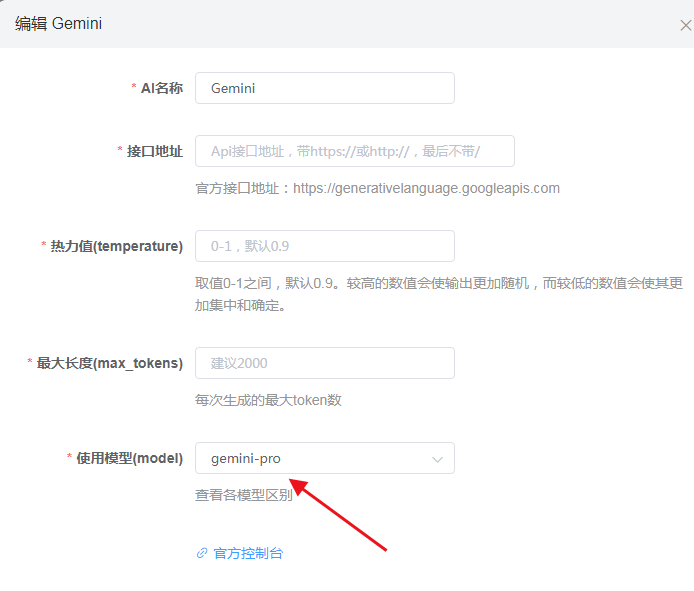Screen dimensions: 694x591
Task: Close the 编辑 Gemini dialog
Action: 686,25
